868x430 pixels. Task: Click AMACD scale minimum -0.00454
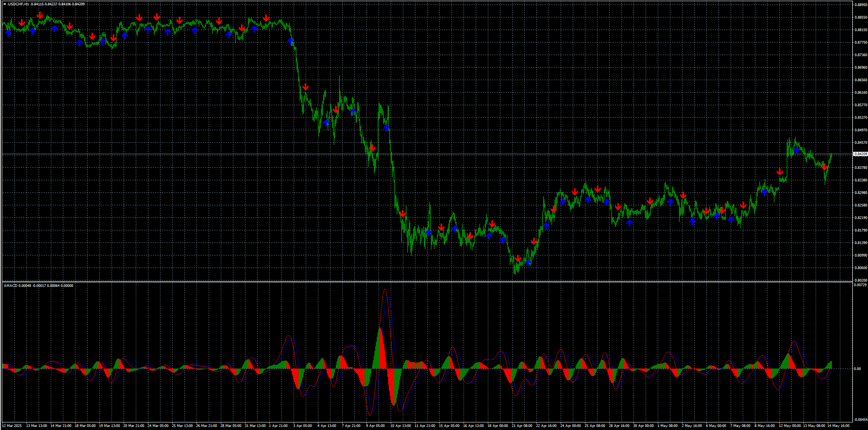[860, 419]
